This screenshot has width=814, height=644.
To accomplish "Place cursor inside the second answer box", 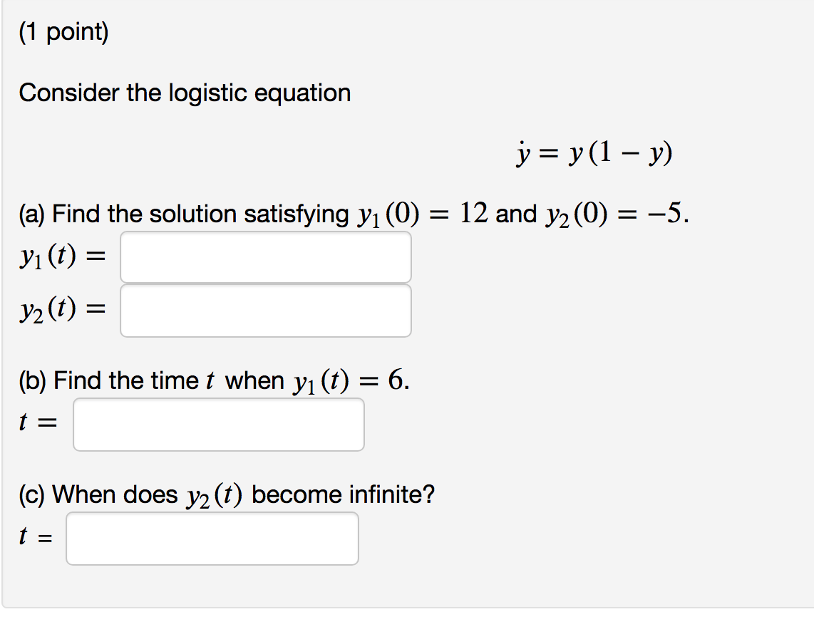I will tap(266, 310).
